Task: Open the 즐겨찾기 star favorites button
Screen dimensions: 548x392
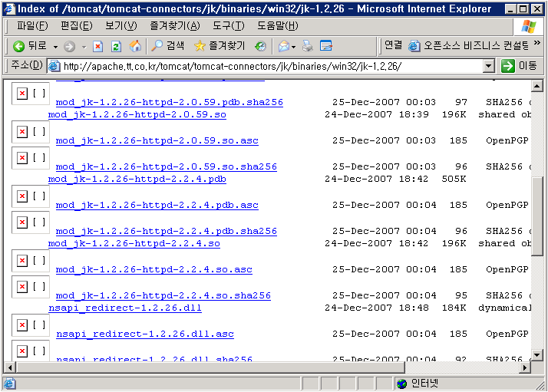Action: point(220,46)
